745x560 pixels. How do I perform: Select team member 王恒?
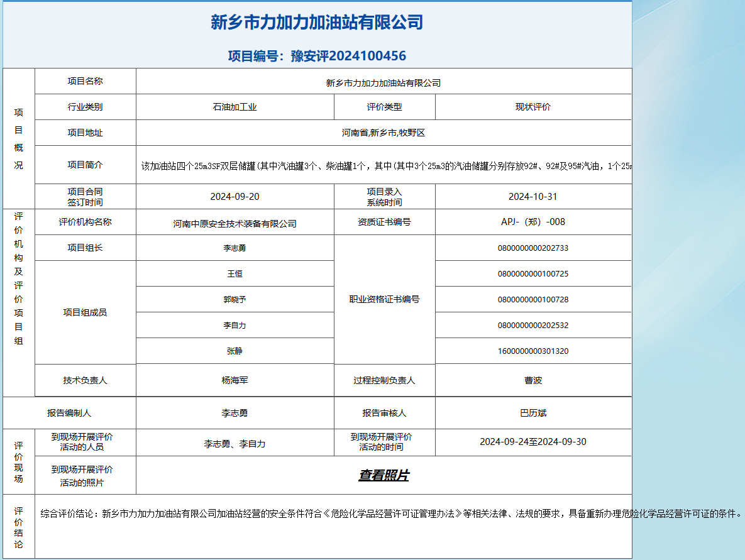point(235,273)
